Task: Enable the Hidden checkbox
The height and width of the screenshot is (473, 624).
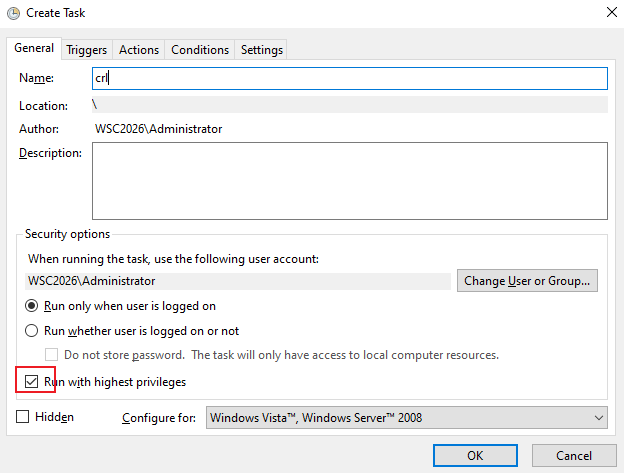Action: click(23, 417)
